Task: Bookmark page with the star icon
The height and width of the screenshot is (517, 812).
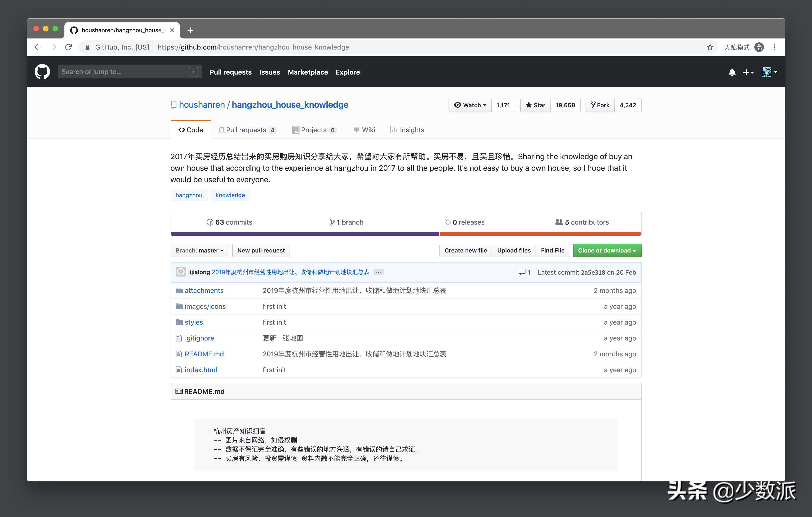Action: [x=710, y=47]
